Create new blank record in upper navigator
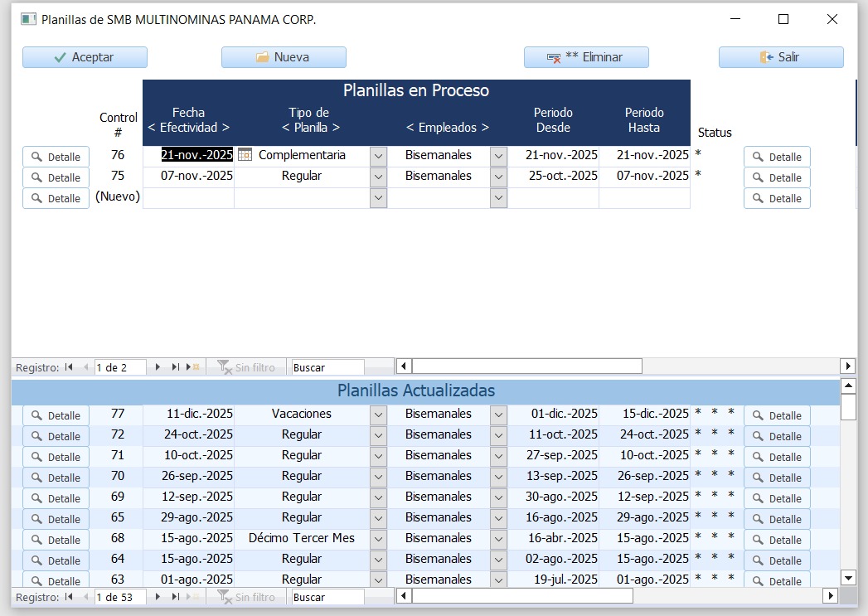 (193, 367)
